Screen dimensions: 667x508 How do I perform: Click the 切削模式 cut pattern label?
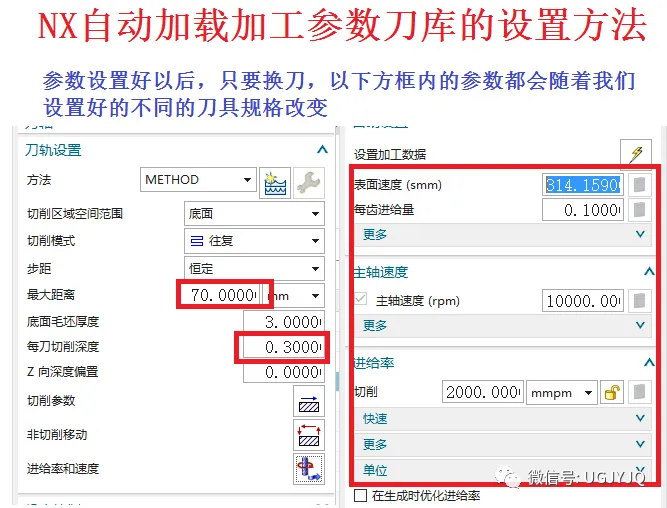pyautogui.click(x=51, y=241)
